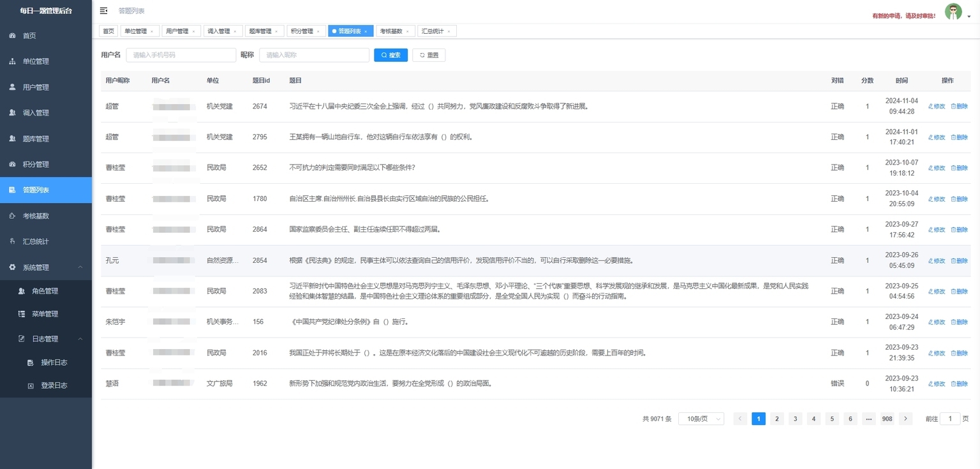Click the sidebar collapse hamburger icon
Viewport: 980px width, 469px height.
pyautogui.click(x=104, y=11)
